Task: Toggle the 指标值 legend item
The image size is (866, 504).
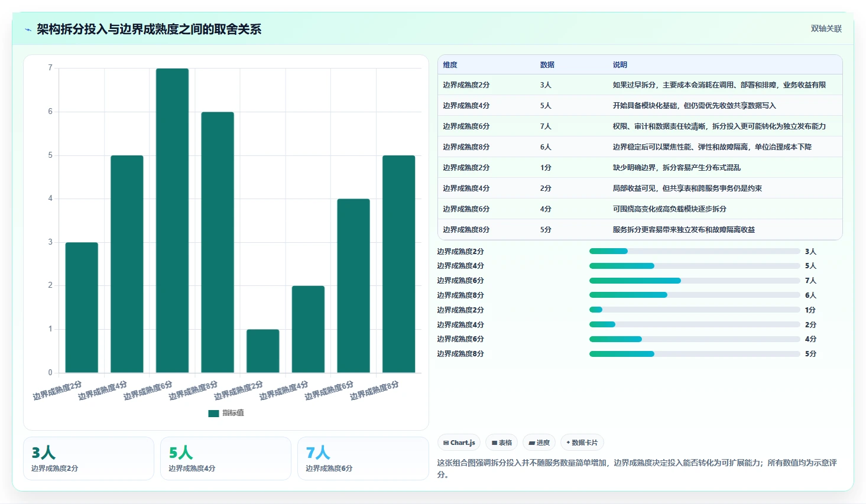Action: (226, 413)
